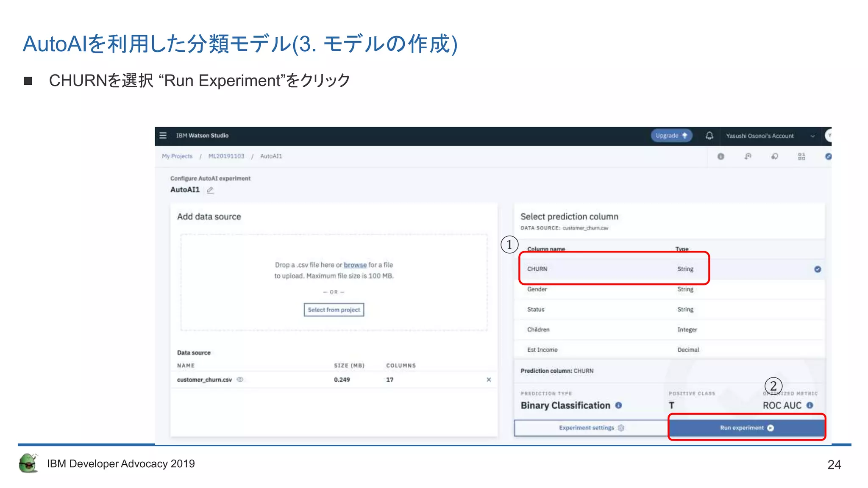Select the Est Income column row

tap(670, 350)
